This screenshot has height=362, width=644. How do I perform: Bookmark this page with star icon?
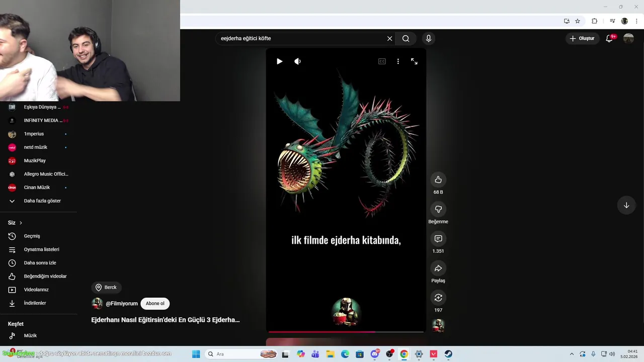coord(578,21)
